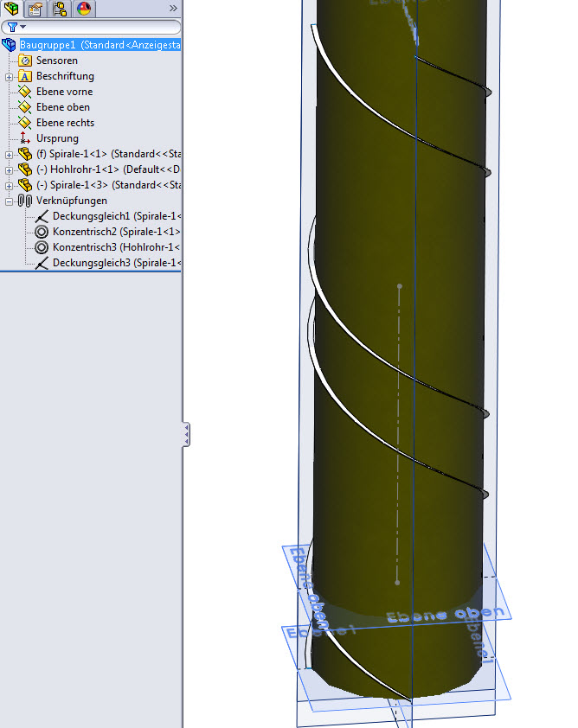Expand the (f) Spirale-1<1> component
The image size is (578, 728).
coord(9,155)
